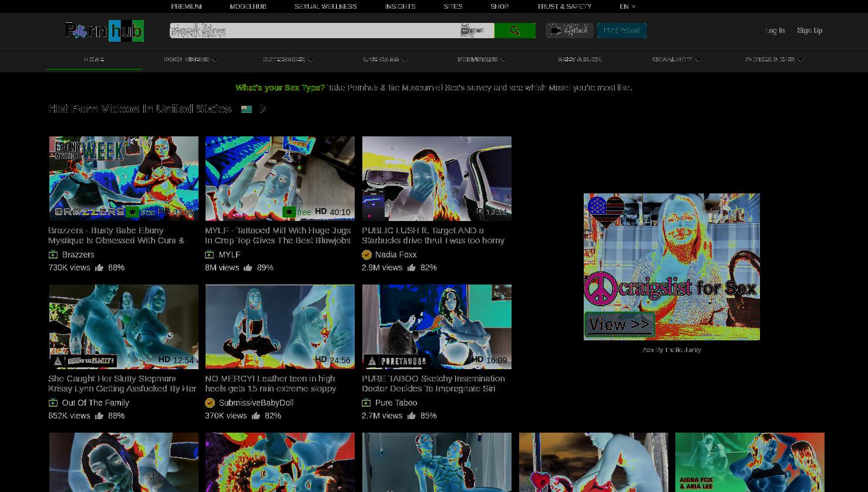
Task: Click the MYLF channel TV icon
Action: [209, 255]
